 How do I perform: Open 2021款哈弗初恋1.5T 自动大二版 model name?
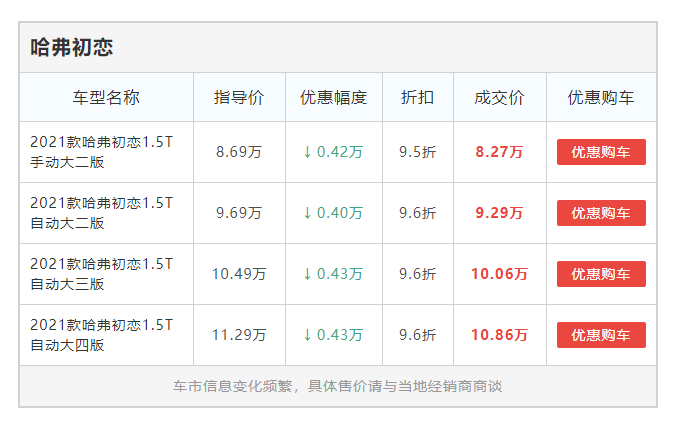point(101,213)
